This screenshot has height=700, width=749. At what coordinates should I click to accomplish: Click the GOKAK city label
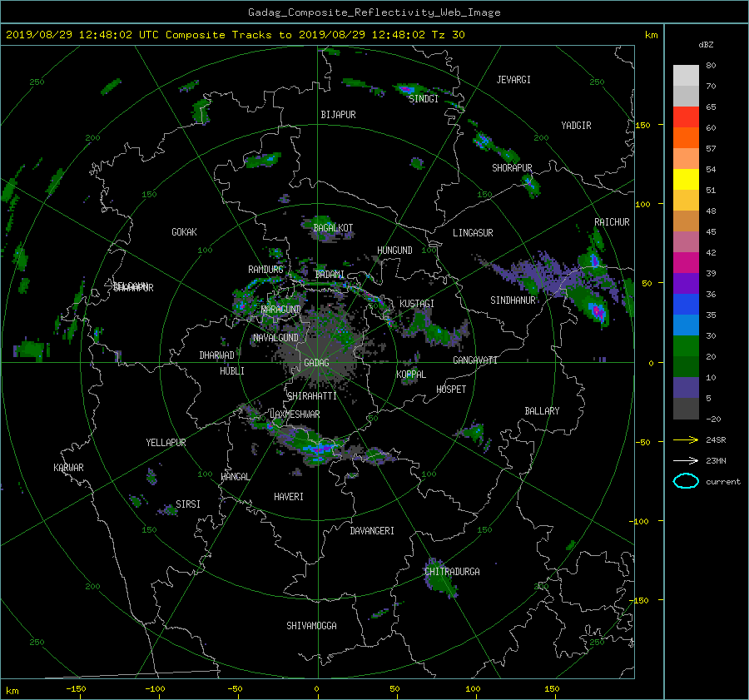pos(184,232)
